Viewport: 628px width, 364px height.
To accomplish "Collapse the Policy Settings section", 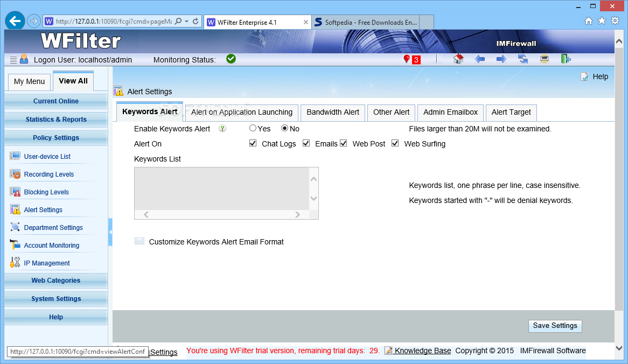I will (x=55, y=138).
